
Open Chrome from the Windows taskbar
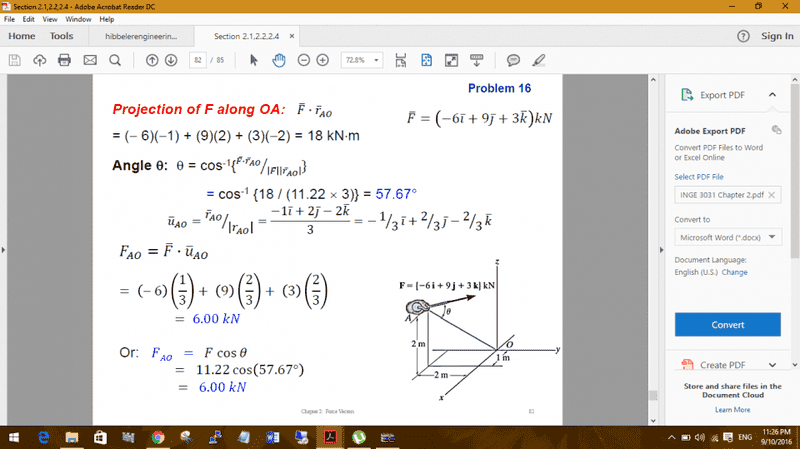coord(158,437)
